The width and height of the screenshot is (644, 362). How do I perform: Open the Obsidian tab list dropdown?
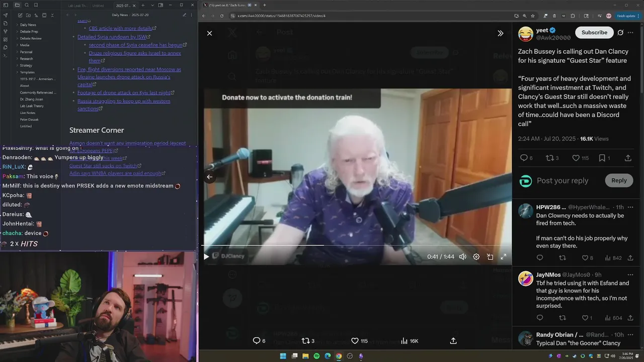[151, 5]
